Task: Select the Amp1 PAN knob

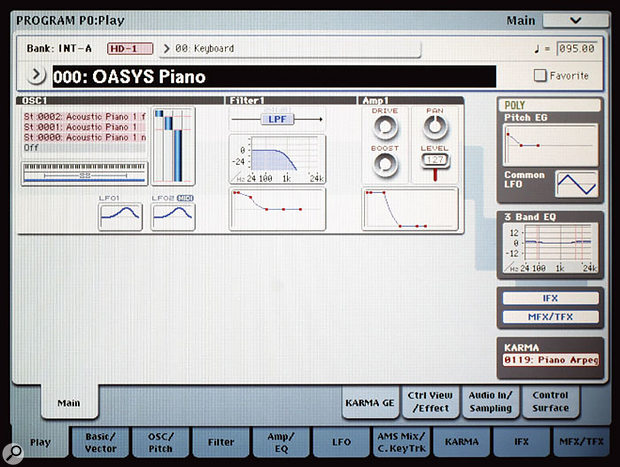Action: [x=435, y=127]
